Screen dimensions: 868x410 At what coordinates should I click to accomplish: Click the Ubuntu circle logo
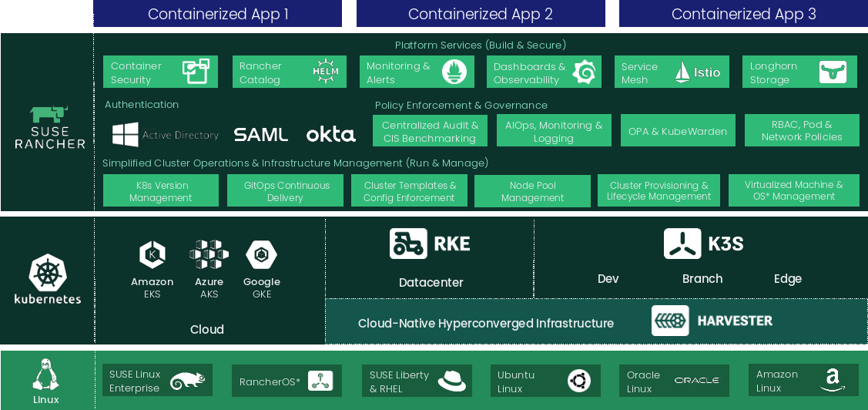point(578,381)
